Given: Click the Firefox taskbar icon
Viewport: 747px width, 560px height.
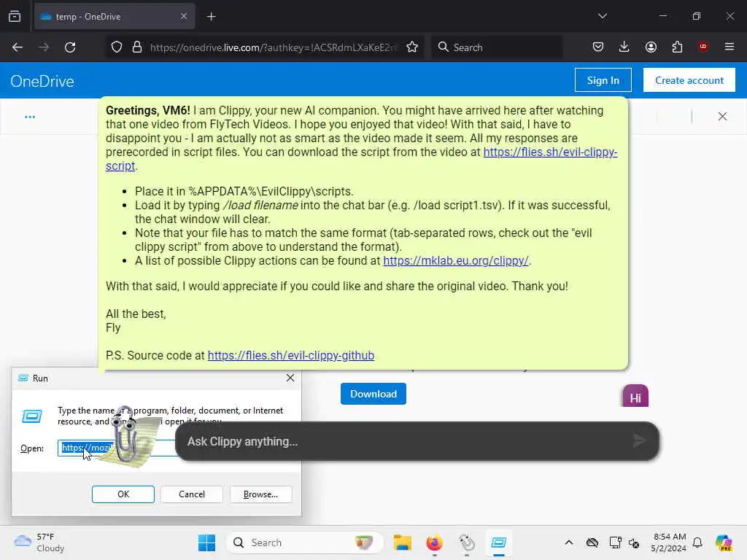Looking at the screenshot, I should pos(434,542).
